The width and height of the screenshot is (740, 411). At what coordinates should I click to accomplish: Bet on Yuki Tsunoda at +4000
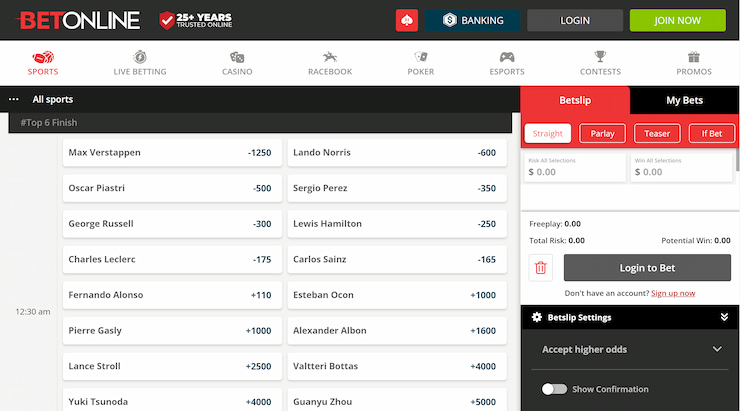[172, 400]
